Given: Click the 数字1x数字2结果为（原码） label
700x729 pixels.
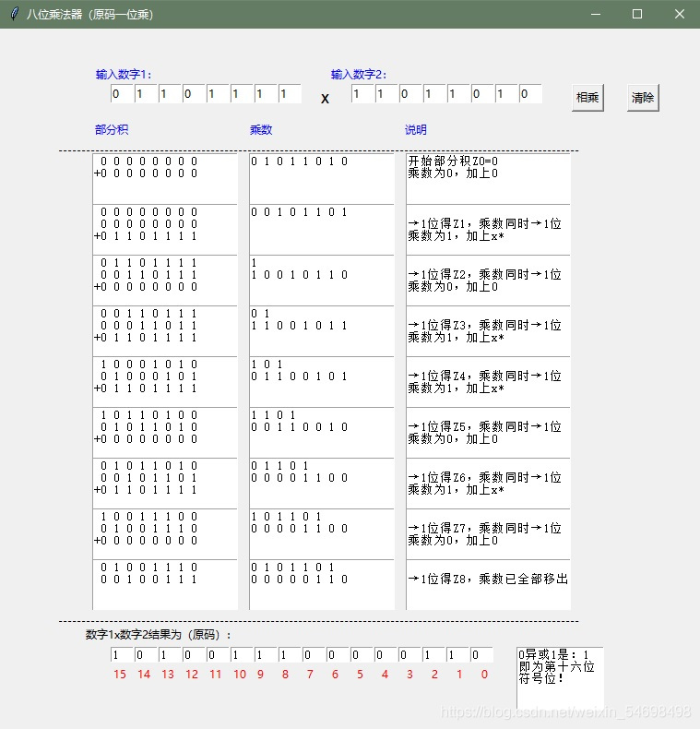Looking at the screenshot, I should pos(159,635).
